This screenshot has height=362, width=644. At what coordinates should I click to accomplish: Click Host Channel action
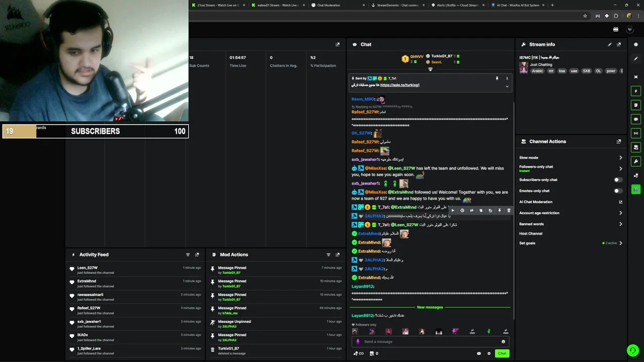tap(531, 233)
